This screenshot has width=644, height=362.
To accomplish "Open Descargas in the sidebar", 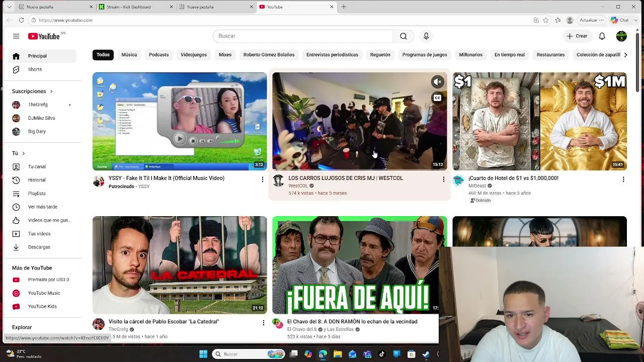I will tap(39, 247).
